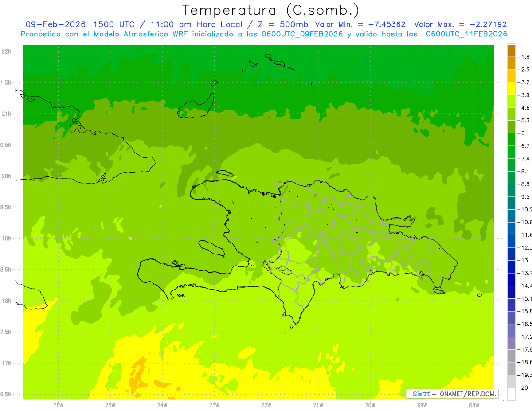Viewport: 532px width, 411px height.
Task: Pick the dark blue swatch between -13.7 and -14.4
Action: (x=511, y=279)
